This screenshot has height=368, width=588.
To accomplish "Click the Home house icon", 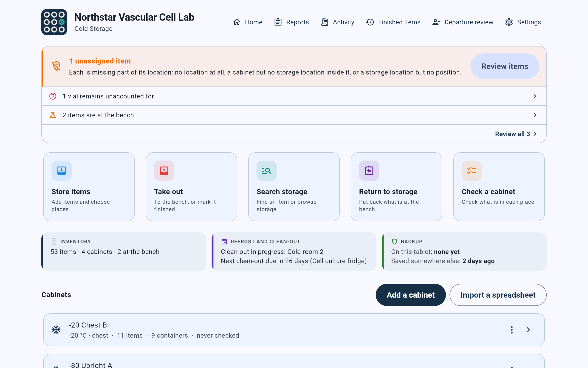I will click(237, 22).
